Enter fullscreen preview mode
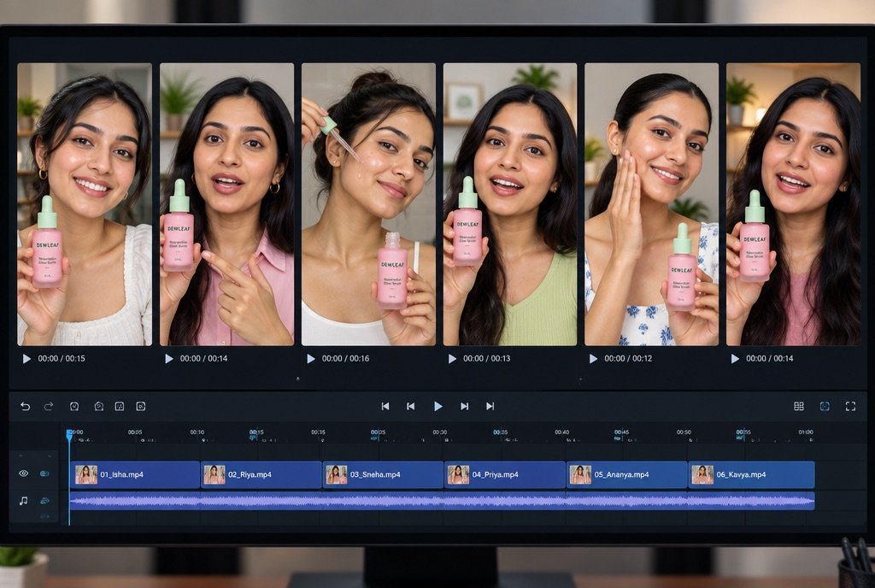The width and height of the screenshot is (875, 588). tap(850, 406)
